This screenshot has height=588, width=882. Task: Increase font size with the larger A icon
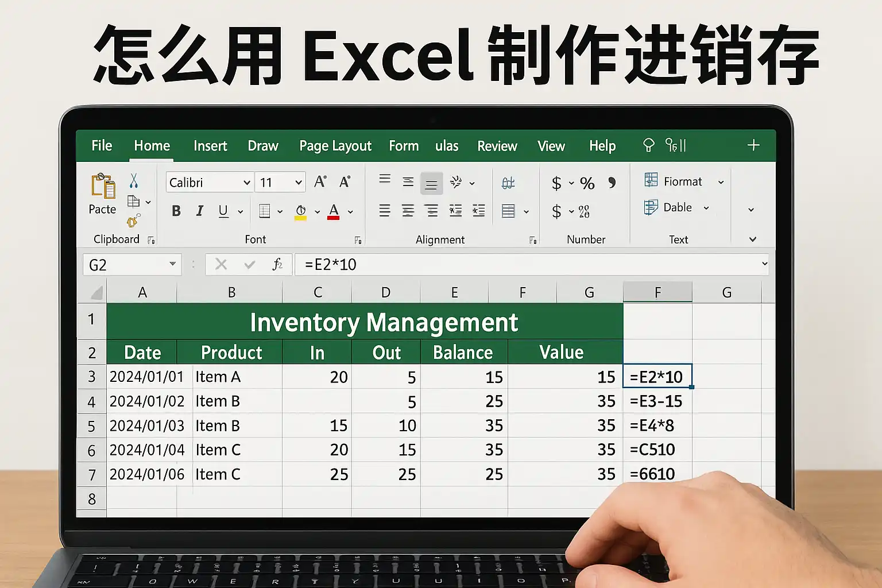click(x=320, y=182)
